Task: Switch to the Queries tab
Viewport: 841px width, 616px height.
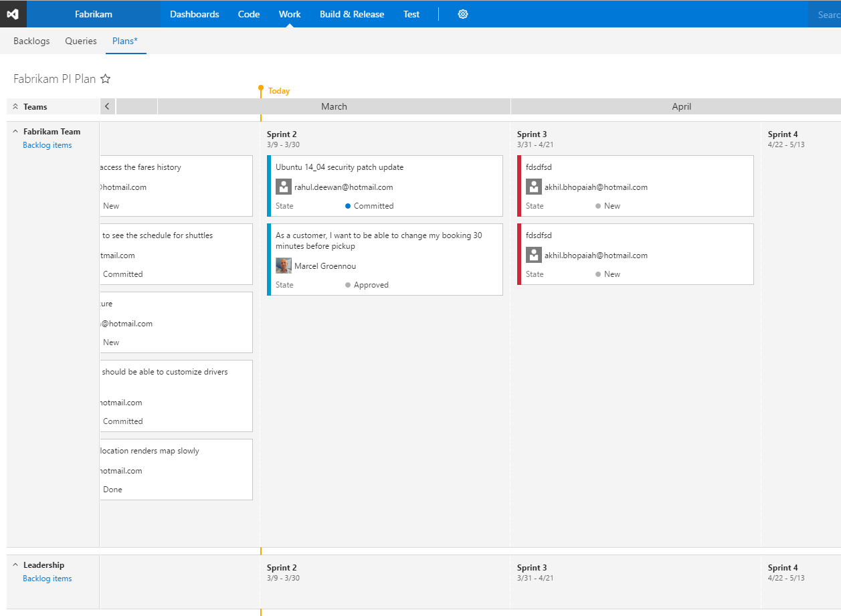Action: click(80, 41)
